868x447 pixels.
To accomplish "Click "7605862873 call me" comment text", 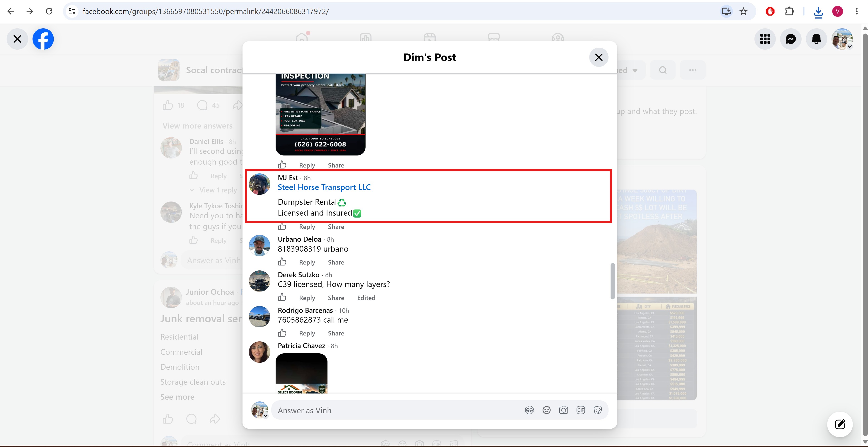I will [x=313, y=320].
